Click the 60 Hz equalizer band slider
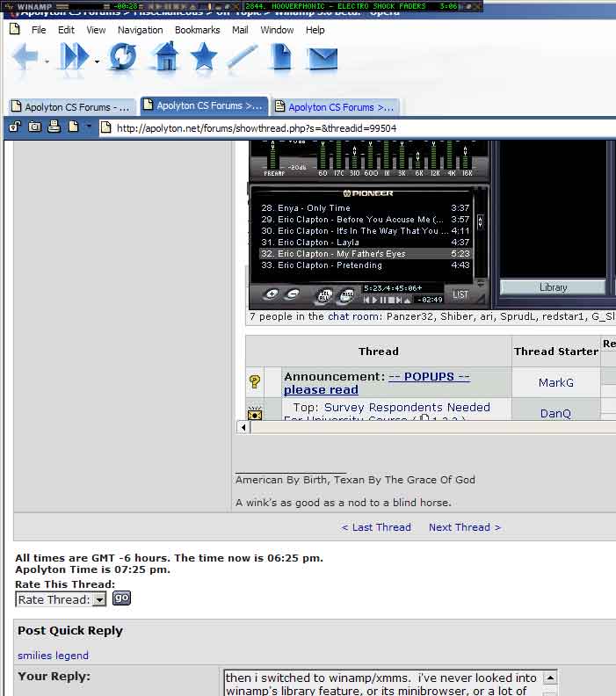The width and height of the screenshot is (616, 696). pyautogui.click(x=322, y=156)
